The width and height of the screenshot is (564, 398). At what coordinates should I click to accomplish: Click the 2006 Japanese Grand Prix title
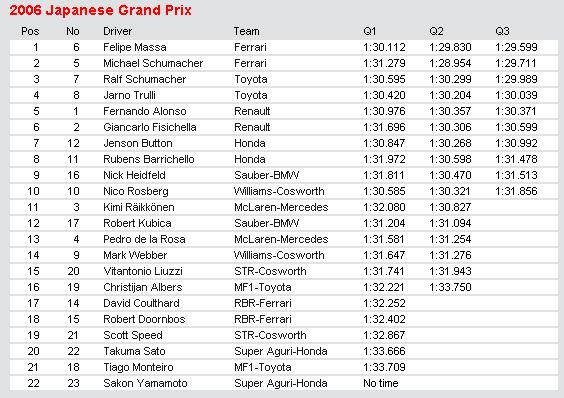coord(100,10)
